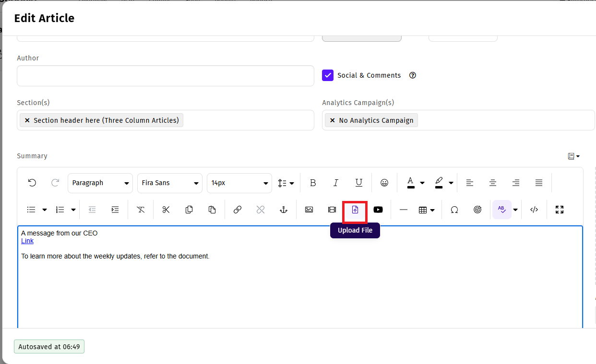Toggle bold formatting

pyautogui.click(x=313, y=183)
